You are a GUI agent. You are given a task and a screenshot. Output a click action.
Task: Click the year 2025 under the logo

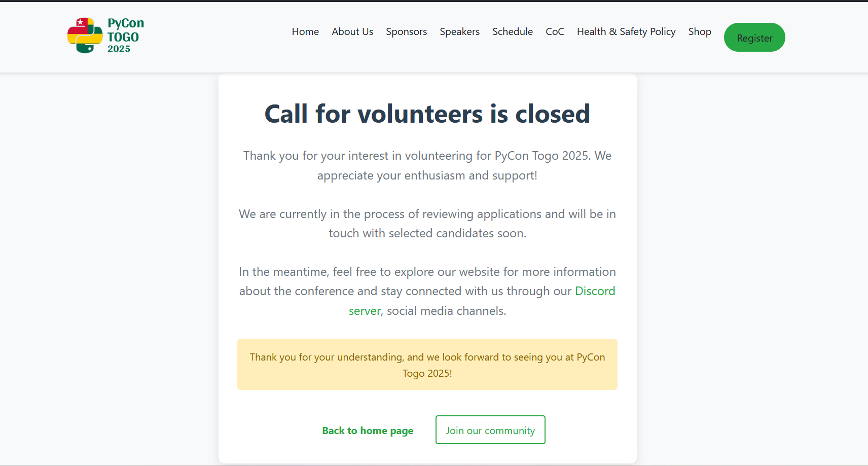tap(119, 49)
